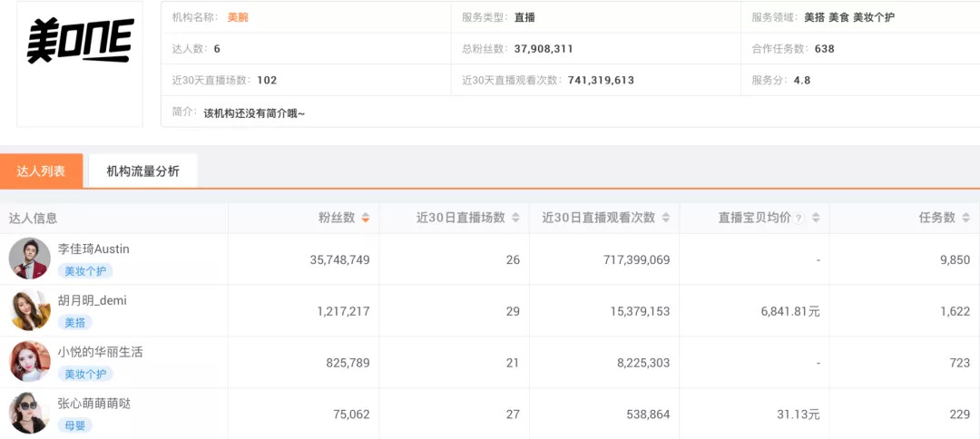Click the help icon beside 直播宝贝均价
The height and width of the screenshot is (439, 980).
pyautogui.click(x=799, y=218)
